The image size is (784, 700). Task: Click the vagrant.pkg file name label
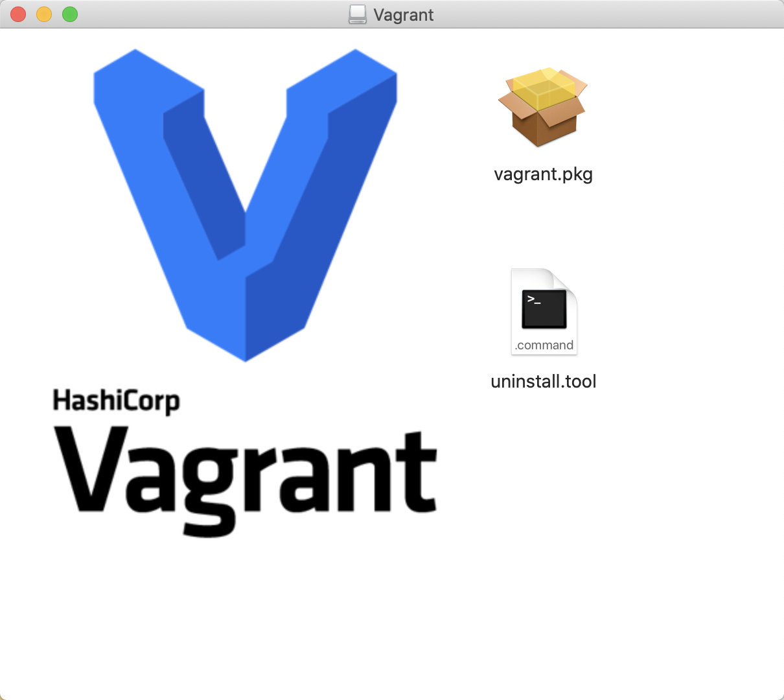543,174
